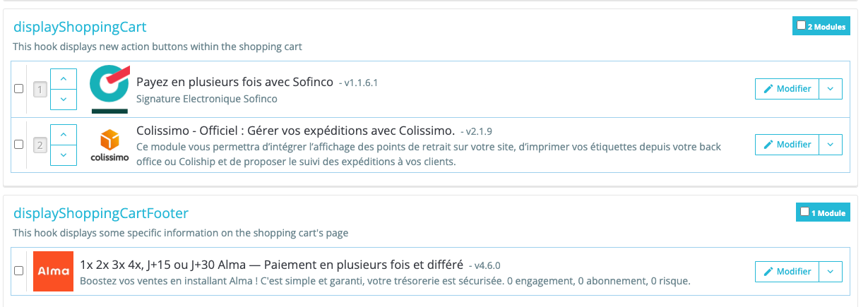Open the displayShoppingCartFooter hook link
Screen dimensions: 868x307
[x=101, y=213]
